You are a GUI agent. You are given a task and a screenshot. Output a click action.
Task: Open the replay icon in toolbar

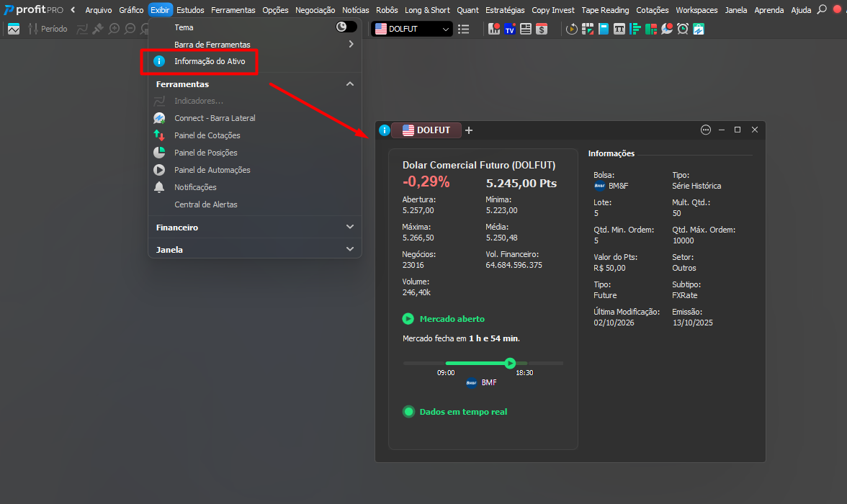coord(572,30)
